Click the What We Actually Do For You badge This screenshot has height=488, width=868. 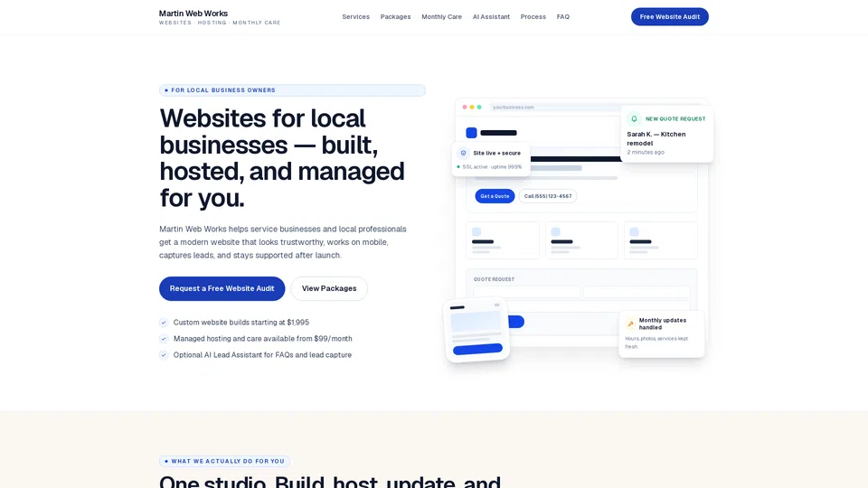[x=224, y=461]
